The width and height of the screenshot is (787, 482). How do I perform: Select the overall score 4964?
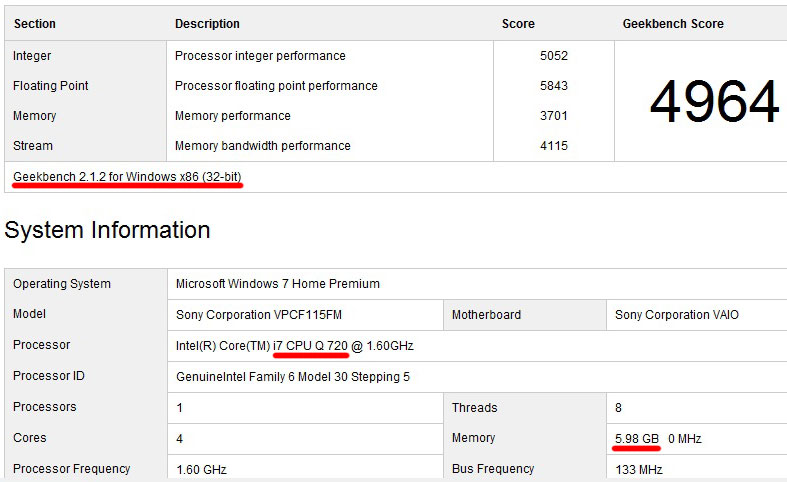714,102
